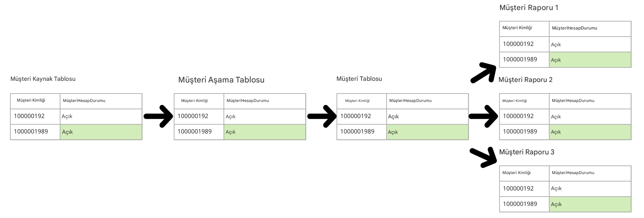Select the Müşteri Kaynak Tablosu title

point(43,79)
